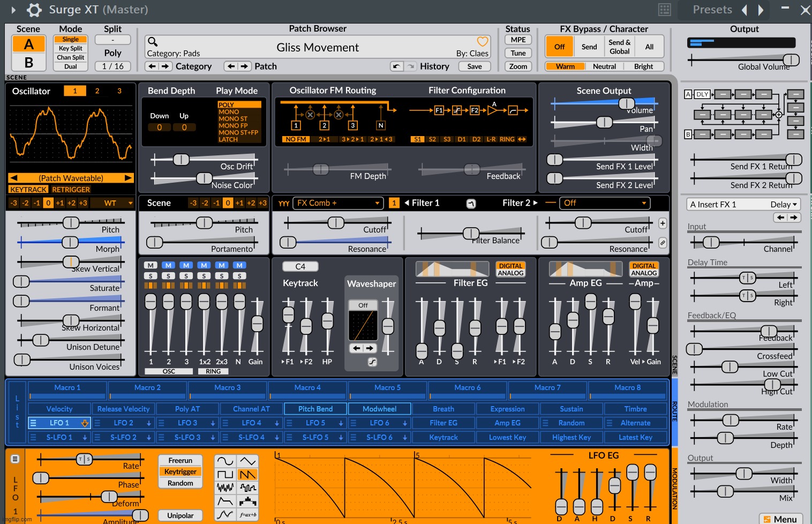
Task: Toggle KEYTRACK for the oscillator
Action: (29, 190)
